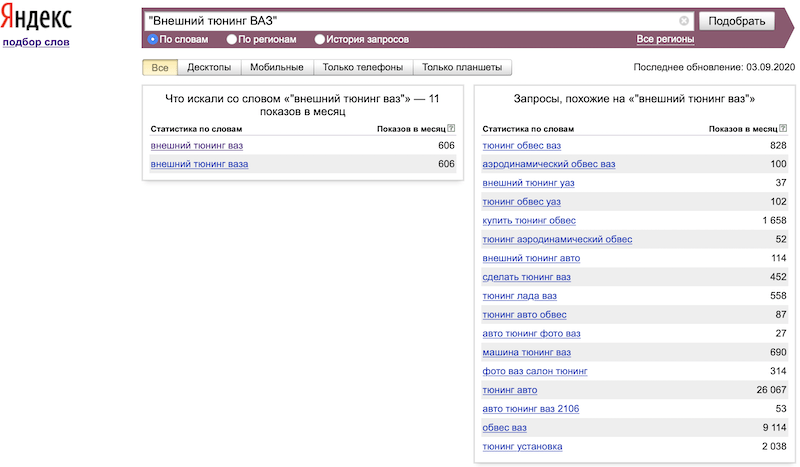Switch to the 'Только планшеты' tab

[x=462, y=67]
